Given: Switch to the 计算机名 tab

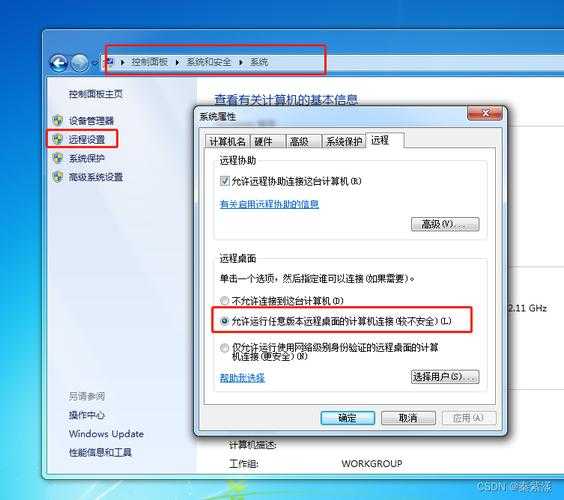Looking at the screenshot, I should pyautogui.click(x=227, y=141).
